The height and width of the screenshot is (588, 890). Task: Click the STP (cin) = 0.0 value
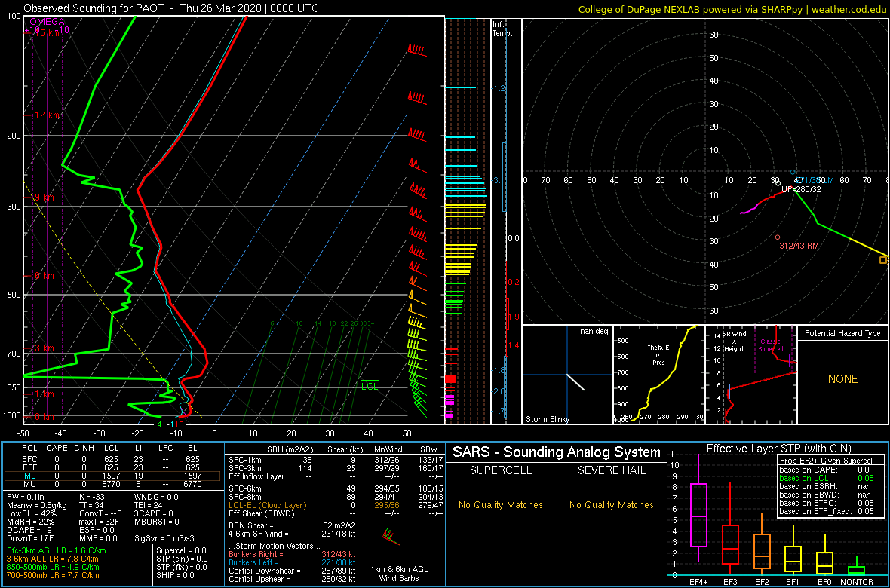(181, 559)
